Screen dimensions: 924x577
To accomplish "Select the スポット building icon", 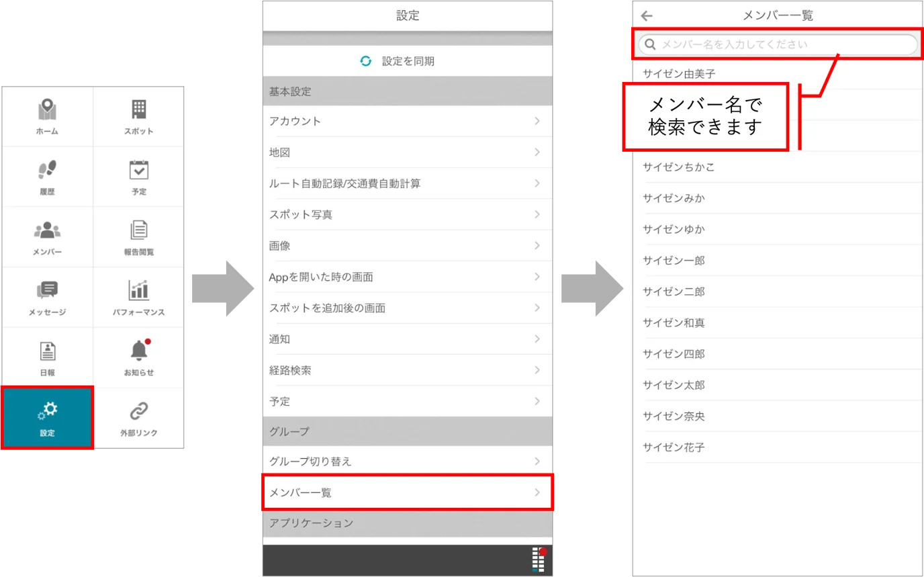I will click(x=138, y=109).
